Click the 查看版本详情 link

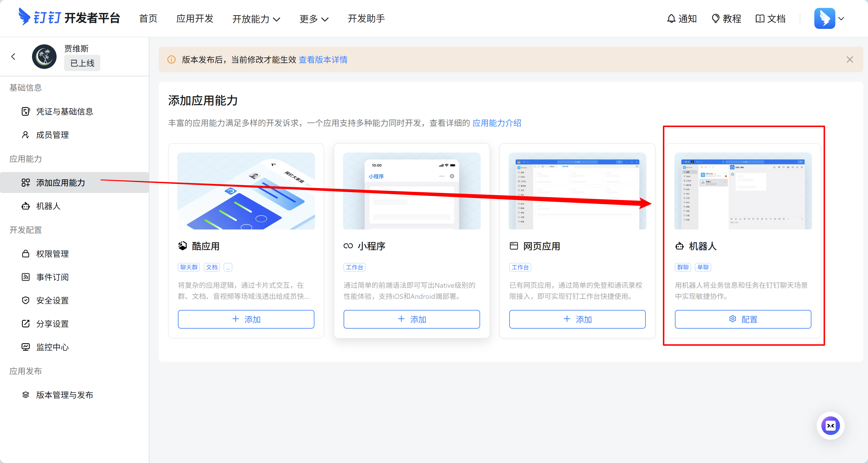(323, 59)
